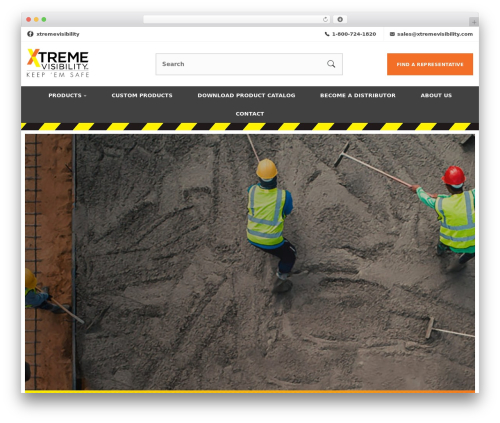Image resolution: width=500 pixels, height=423 pixels.
Task: Open the Custom Products menu item
Action: [x=142, y=95]
